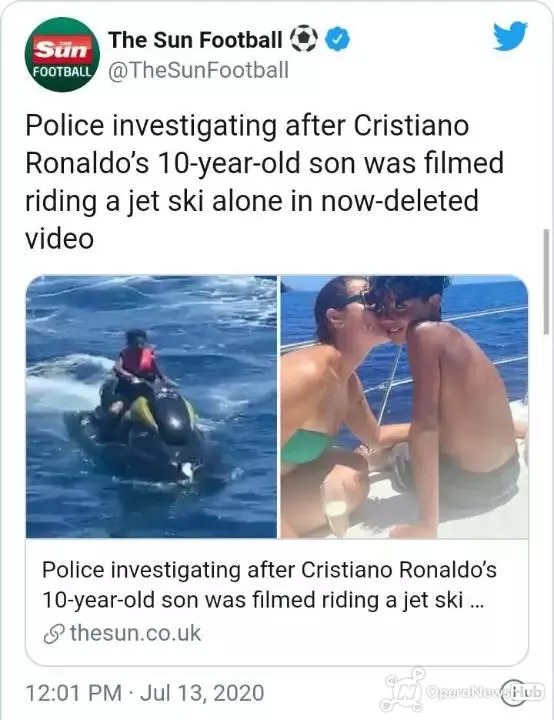The image size is (554, 720).
Task: Click the word 'video' in tweet text
Action: [x=59, y=239]
